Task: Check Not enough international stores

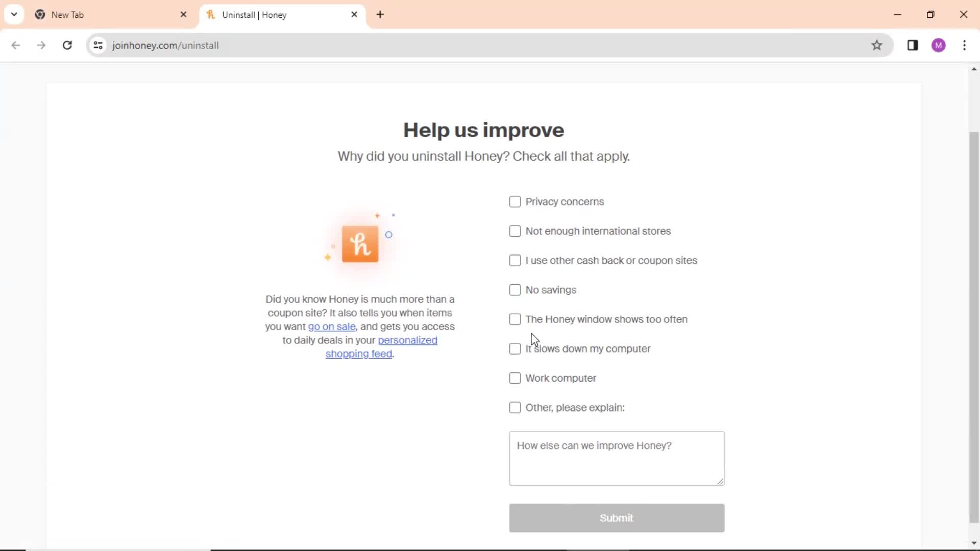Action: point(515,231)
